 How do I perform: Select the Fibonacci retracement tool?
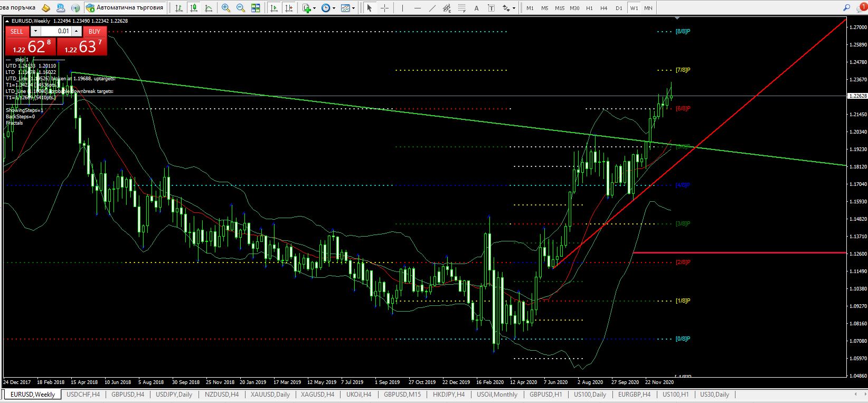(x=462, y=8)
